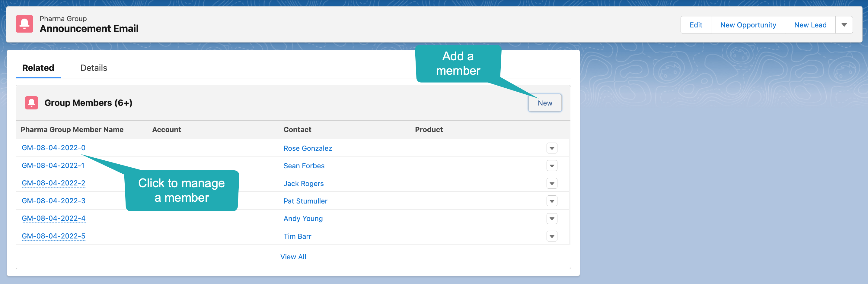
Task: Click the Group Members bell icon
Action: [x=31, y=103]
